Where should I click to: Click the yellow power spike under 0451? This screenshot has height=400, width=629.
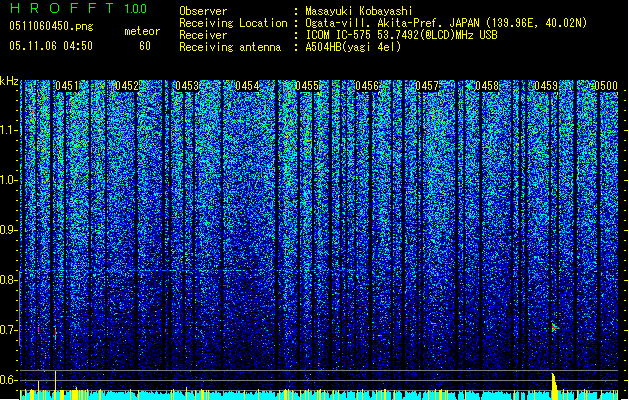(55, 385)
